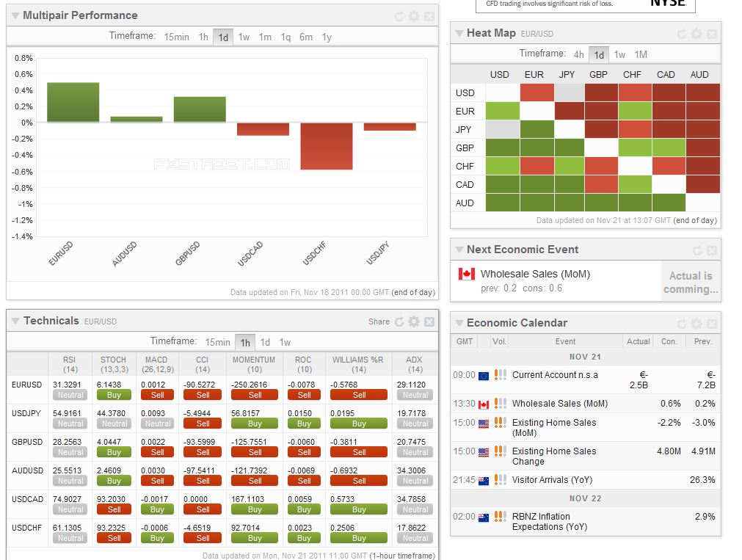
Task: Refresh the Heat Map widget
Action: coord(682,34)
